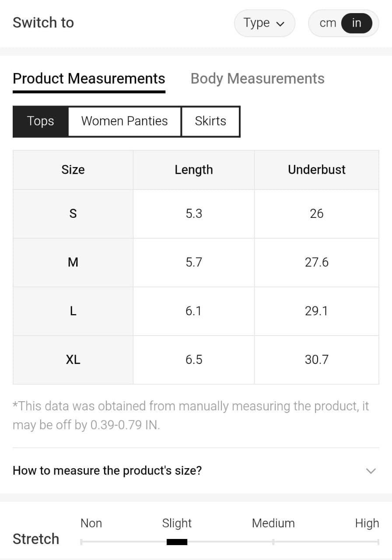Image resolution: width=392 pixels, height=560 pixels.
Task: Click the Length column header
Action: [193, 170]
